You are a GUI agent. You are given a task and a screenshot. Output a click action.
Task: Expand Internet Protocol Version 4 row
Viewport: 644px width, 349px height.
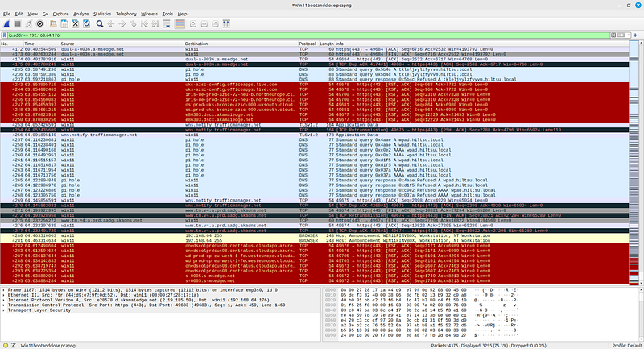pyautogui.click(x=4, y=300)
